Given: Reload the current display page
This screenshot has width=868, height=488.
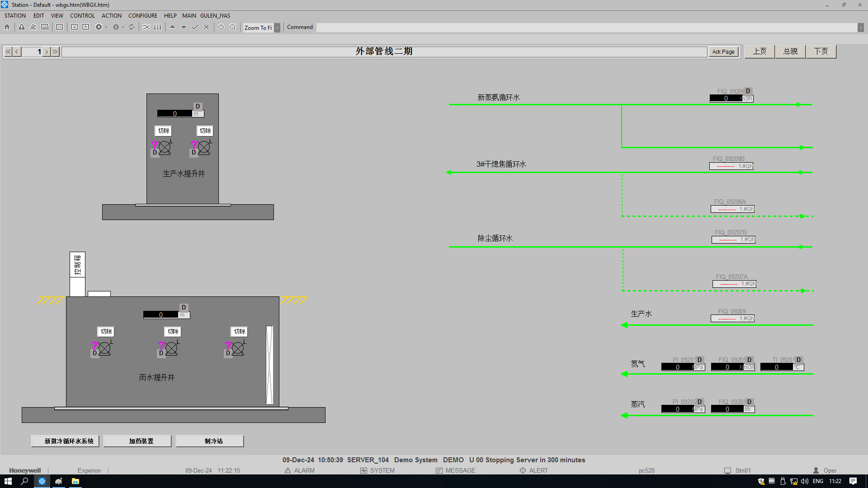Looking at the screenshot, I should [131, 27].
